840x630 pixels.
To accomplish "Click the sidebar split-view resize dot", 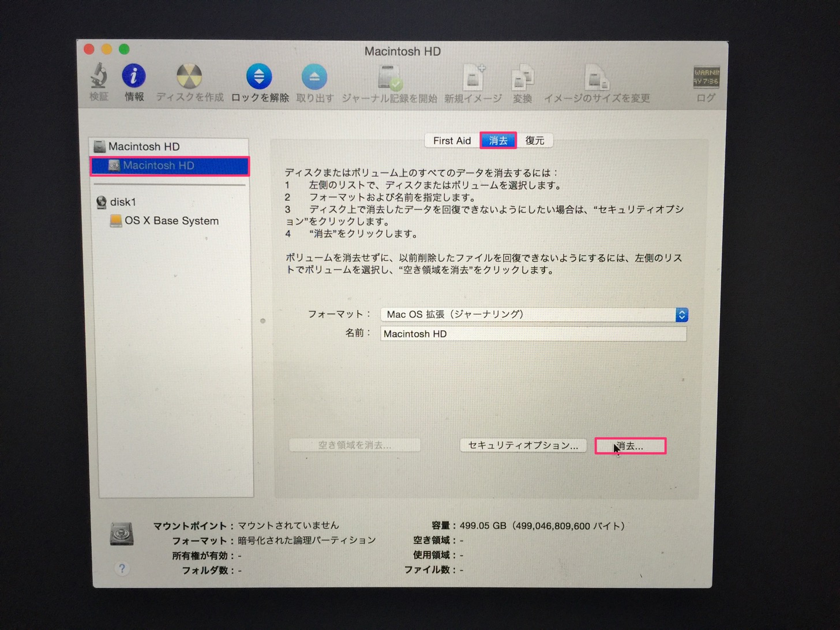I will click(262, 321).
